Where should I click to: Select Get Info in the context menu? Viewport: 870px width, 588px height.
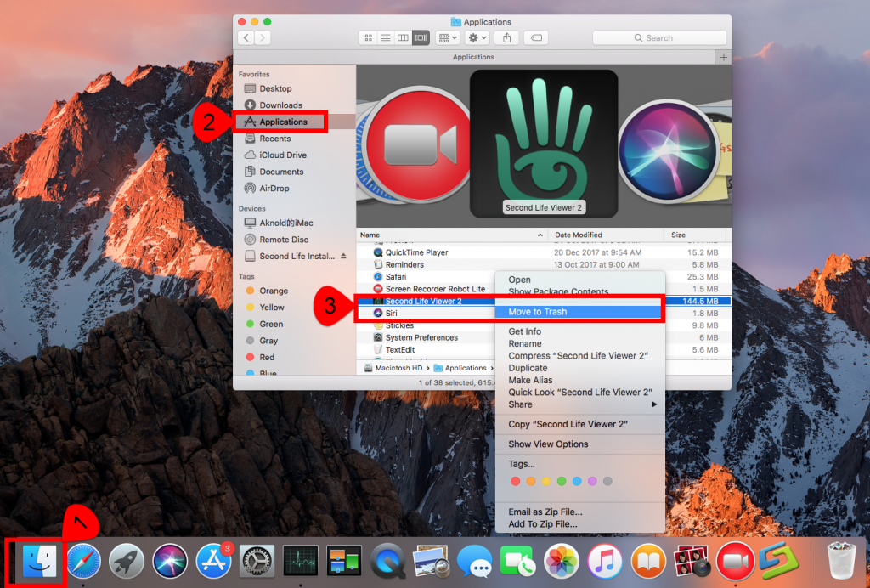(524, 331)
